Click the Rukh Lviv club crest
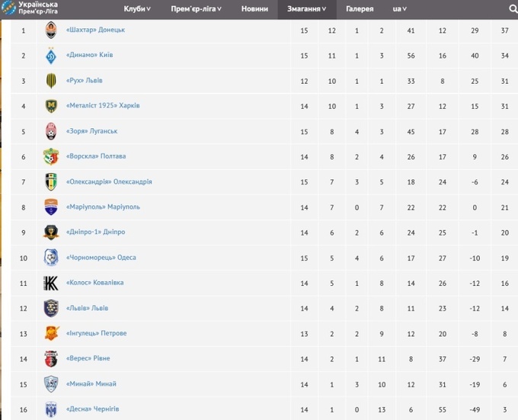The image size is (518, 420). (51, 81)
